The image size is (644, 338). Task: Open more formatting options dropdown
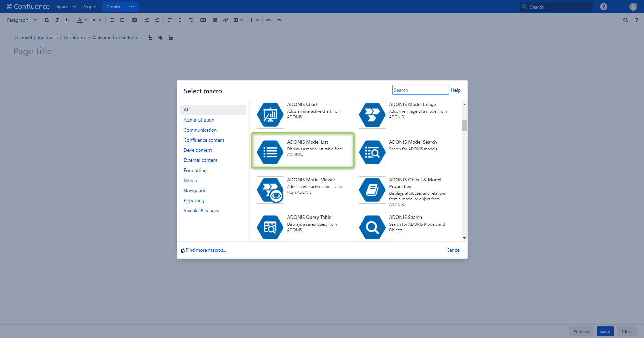pyautogui.click(x=97, y=20)
